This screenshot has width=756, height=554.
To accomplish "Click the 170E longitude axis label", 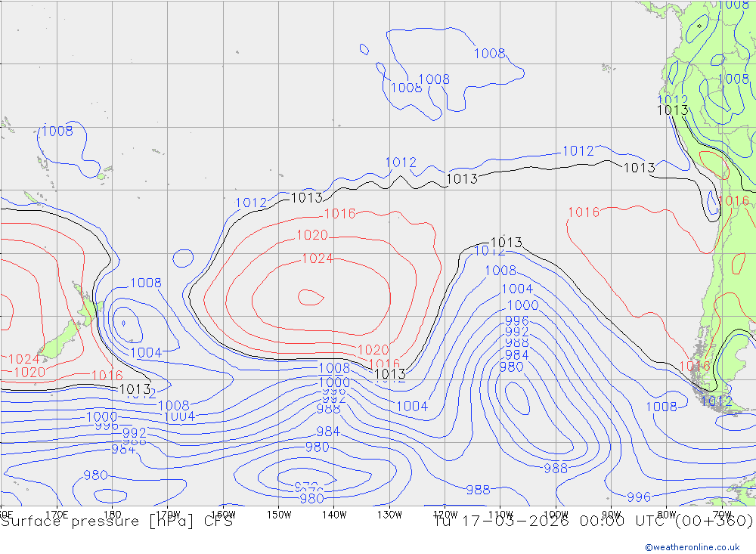I will (x=57, y=514).
